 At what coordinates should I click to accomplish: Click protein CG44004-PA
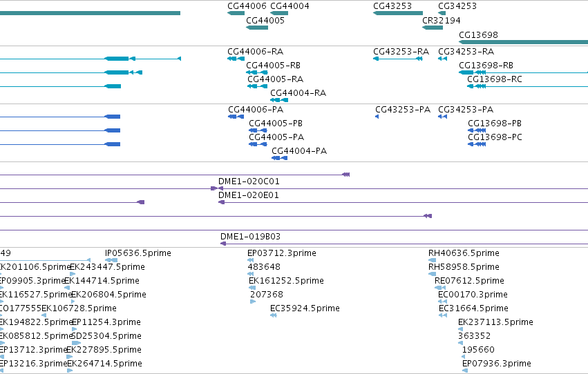point(299,151)
